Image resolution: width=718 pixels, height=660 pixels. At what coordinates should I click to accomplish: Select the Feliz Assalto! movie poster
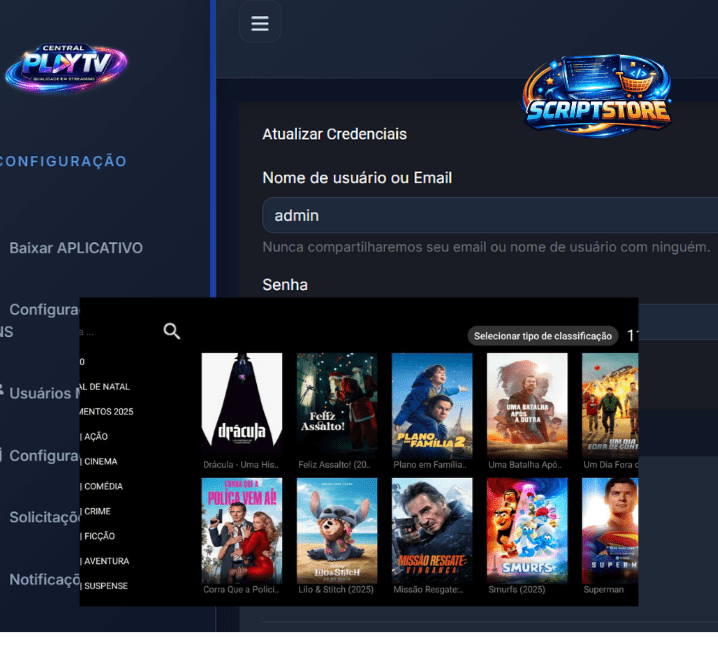[x=336, y=405]
